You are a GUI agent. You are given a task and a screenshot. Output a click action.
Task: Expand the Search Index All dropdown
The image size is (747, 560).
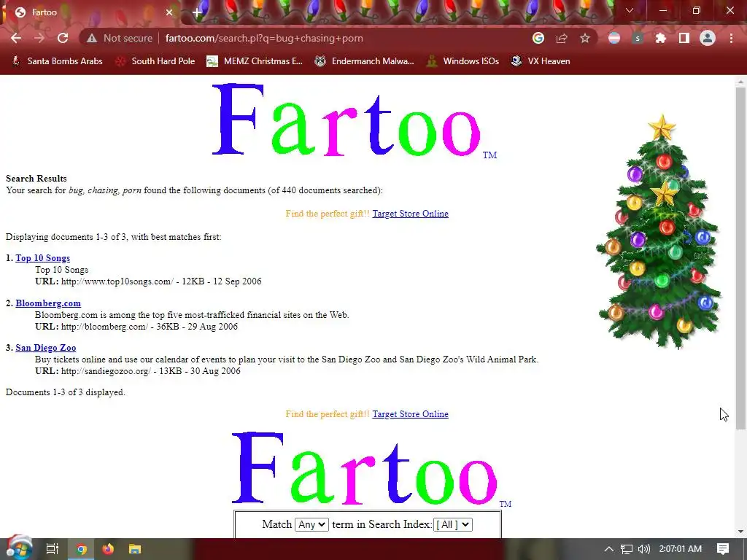452,525
